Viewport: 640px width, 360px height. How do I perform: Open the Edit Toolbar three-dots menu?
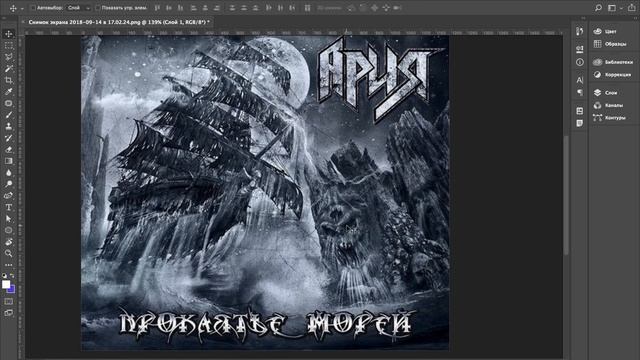[9, 265]
